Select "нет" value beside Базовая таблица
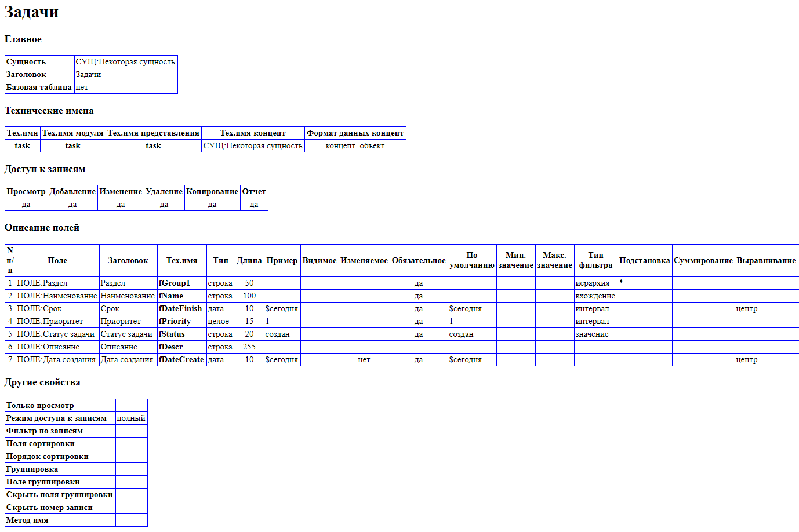Screen dimensions: 799x532 (126, 87)
